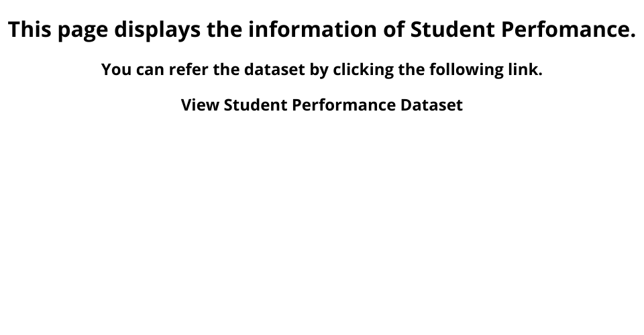Click the word 'You' in the subheading
Image resolution: width=644 pixels, height=335 pixels.
coord(115,70)
